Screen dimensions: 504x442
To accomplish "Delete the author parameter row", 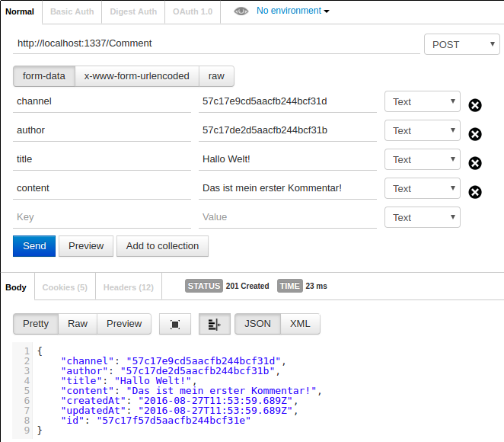I will [x=475, y=134].
